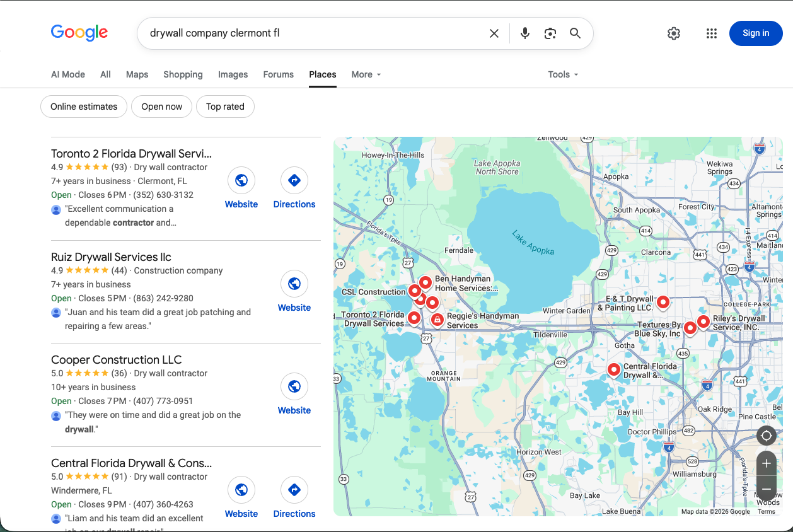The image size is (793, 532).
Task: Click Directions label for Toronto 2 Florida
Action: tap(294, 204)
